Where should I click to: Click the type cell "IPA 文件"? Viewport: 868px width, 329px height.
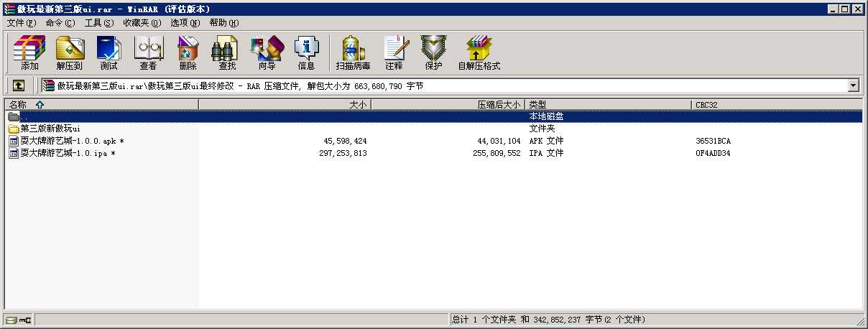[x=546, y=153]
